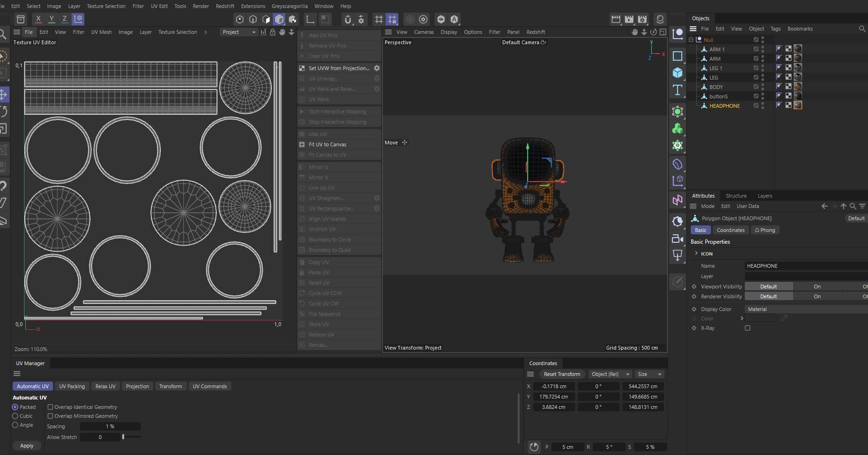Image resolution: width=868 pixels, height=455 pixels.
Task: Open the Default Camera menu in viewport
Action: tap(524, 42)
